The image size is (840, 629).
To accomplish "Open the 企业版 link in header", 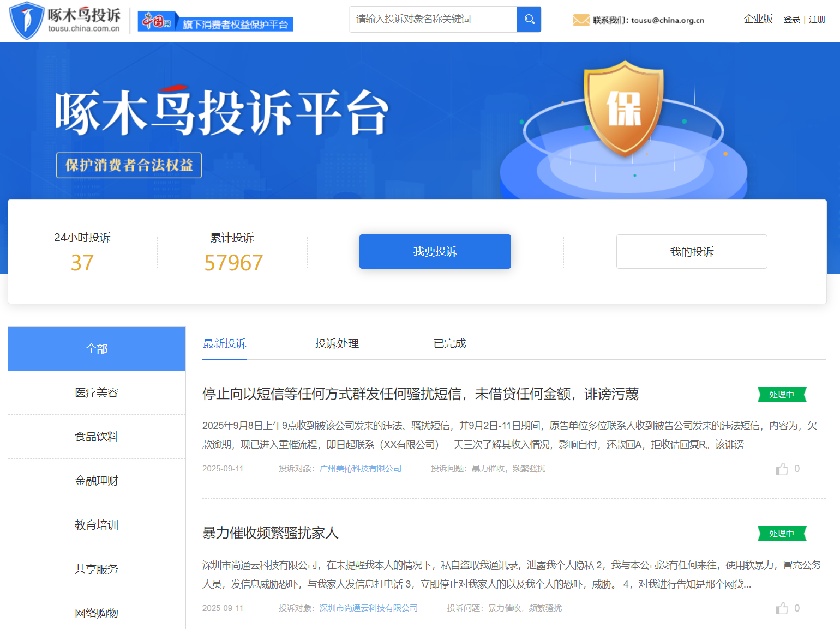I will tap(758, 19).
